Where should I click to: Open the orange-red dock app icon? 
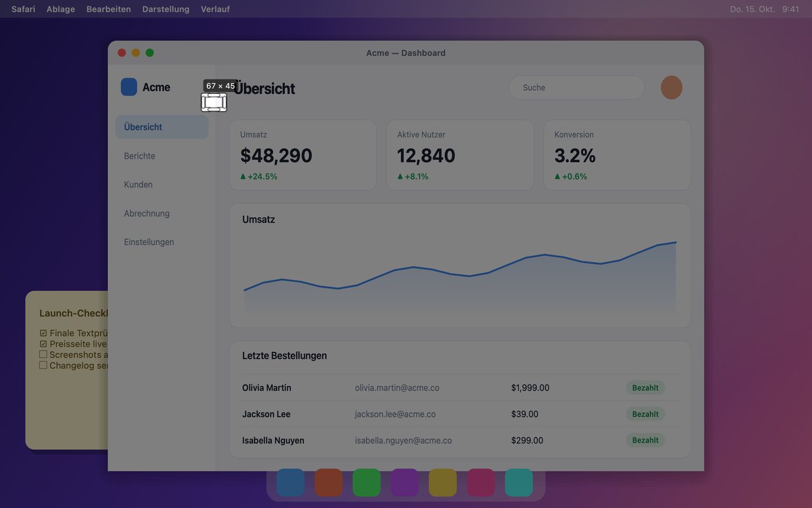pos(329,483)
